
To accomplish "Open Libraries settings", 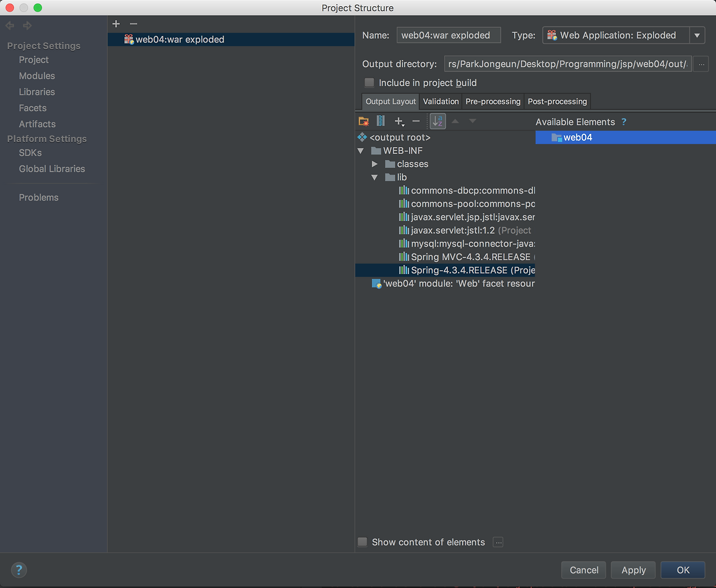I will pyautogui.click(x=37, y=92).
